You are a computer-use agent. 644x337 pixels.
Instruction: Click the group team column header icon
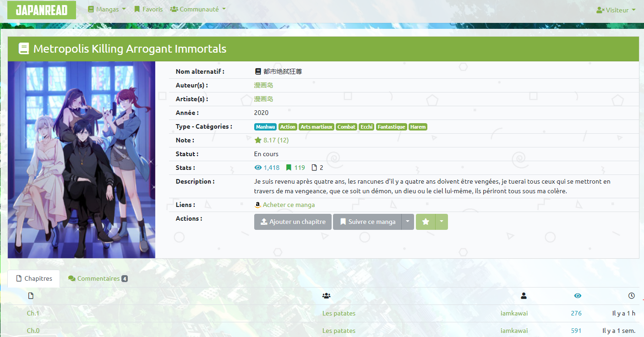point(327,296)
